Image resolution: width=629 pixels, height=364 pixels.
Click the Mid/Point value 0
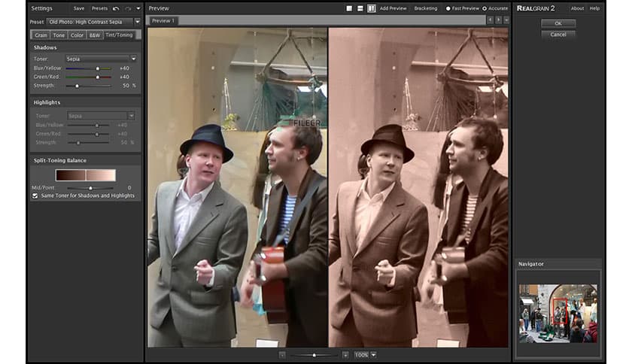129,187
